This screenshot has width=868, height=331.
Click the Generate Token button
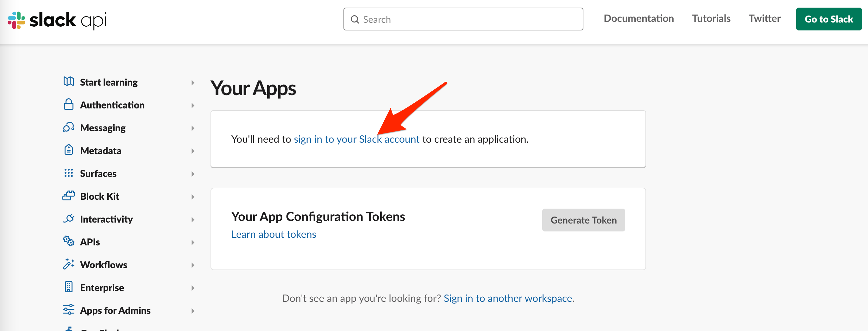583,220
